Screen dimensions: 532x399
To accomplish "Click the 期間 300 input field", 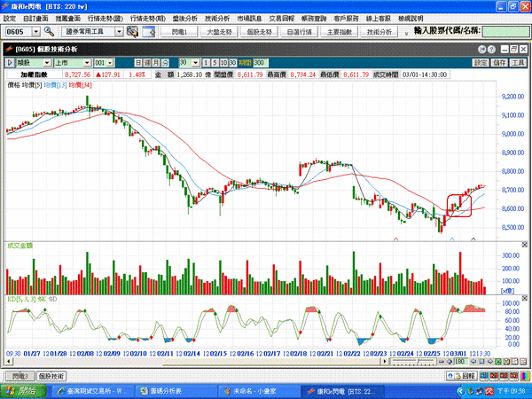I will (x=260, y=63).
